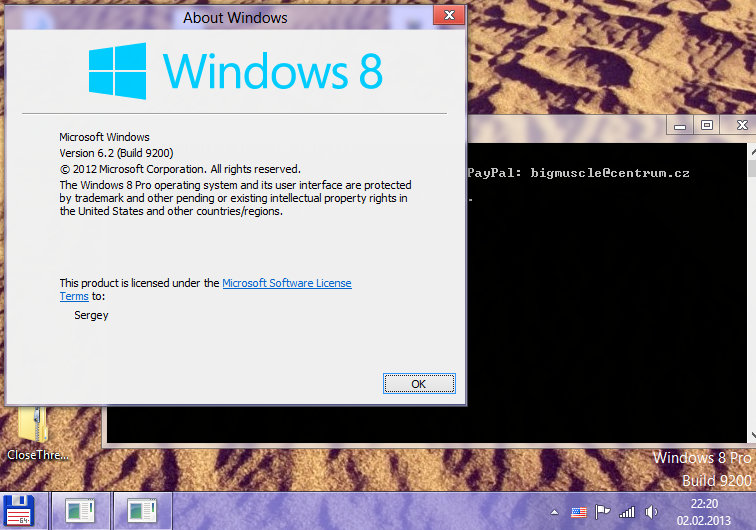This screenshot has height=530, width=756.
Task: Click the OK button in About Windows
Action: (x=418, y=384)
